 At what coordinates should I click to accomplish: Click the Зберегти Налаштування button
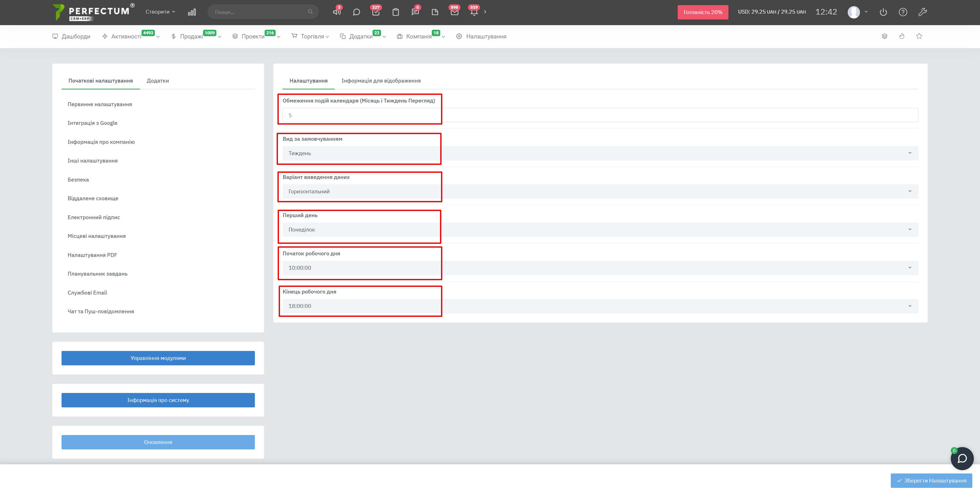[x=931, y=480]
